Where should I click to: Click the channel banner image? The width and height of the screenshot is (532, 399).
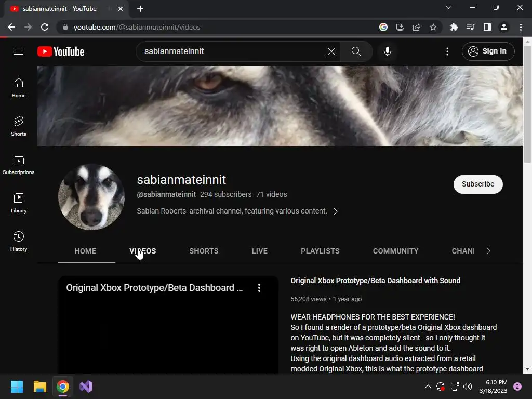280,106
